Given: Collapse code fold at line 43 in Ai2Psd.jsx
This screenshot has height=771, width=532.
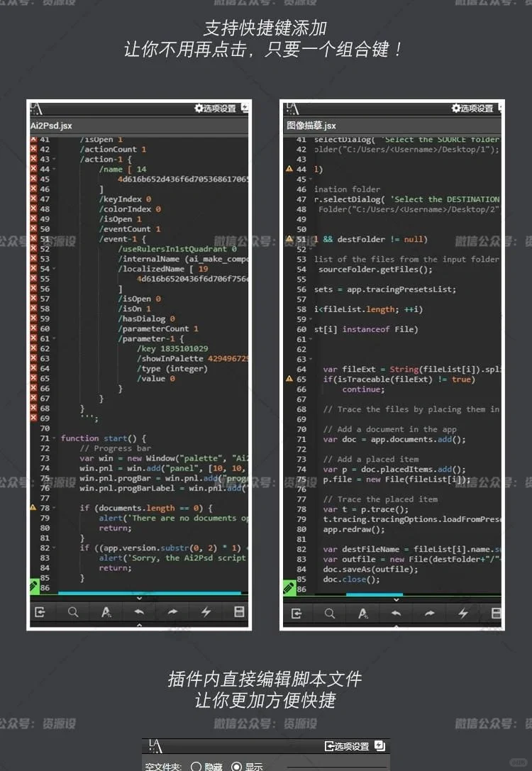Looking at the screenshot, I should 54,160.
